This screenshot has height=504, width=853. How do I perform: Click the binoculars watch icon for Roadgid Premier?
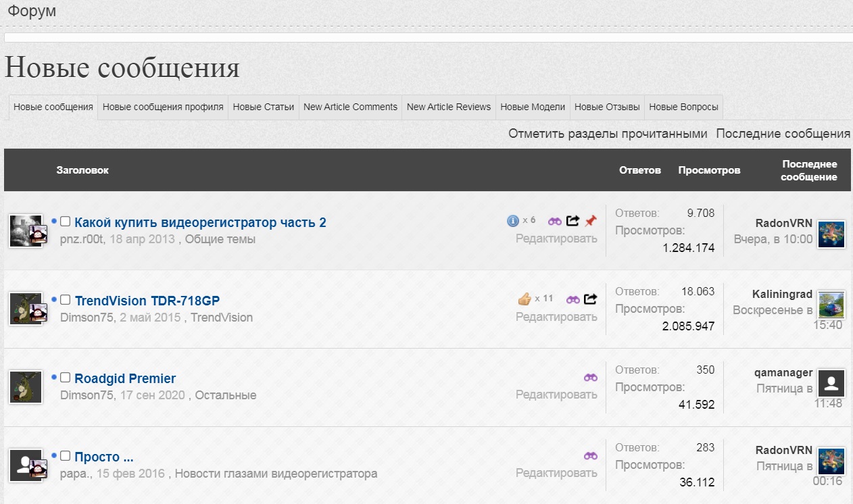tap(590, 378)
